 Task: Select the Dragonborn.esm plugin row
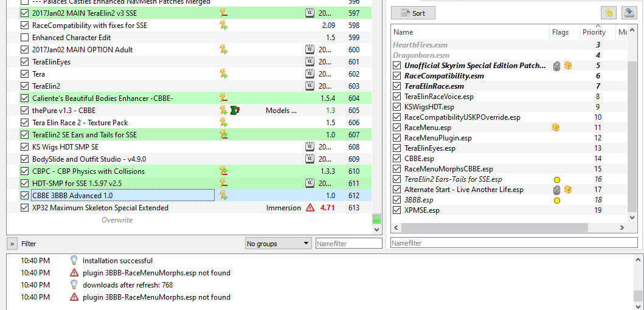[509, 55]
